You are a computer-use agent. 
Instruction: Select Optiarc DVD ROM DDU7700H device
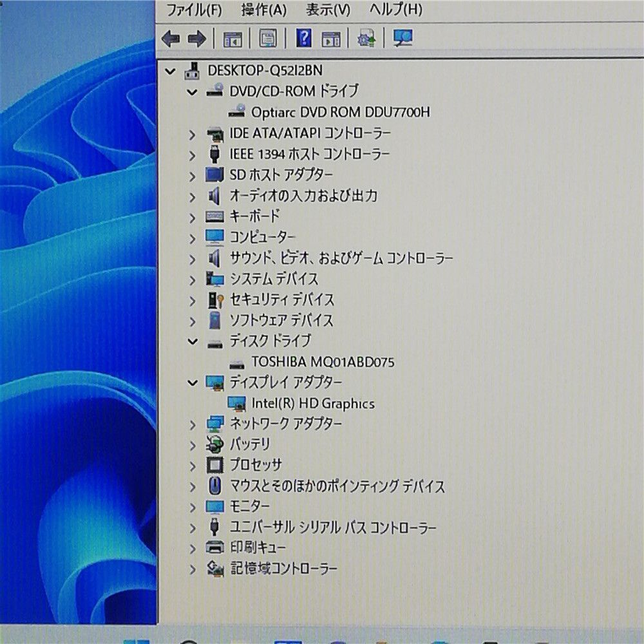[x=341, y=112]
